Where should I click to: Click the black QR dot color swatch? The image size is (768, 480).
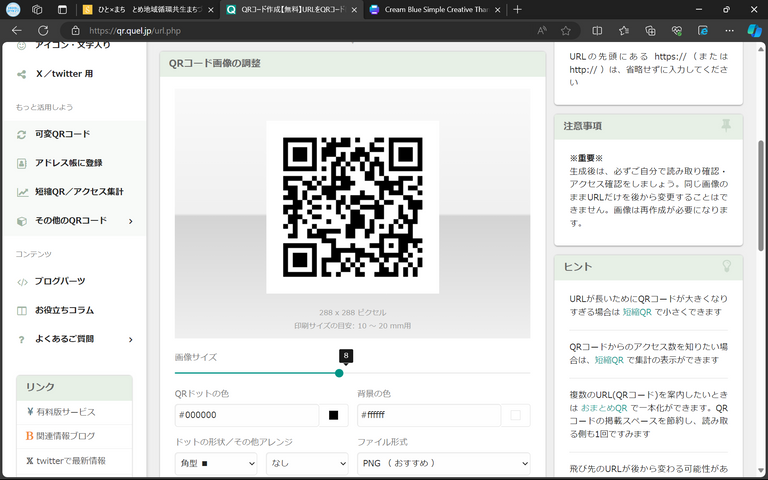tap(333, 415)
